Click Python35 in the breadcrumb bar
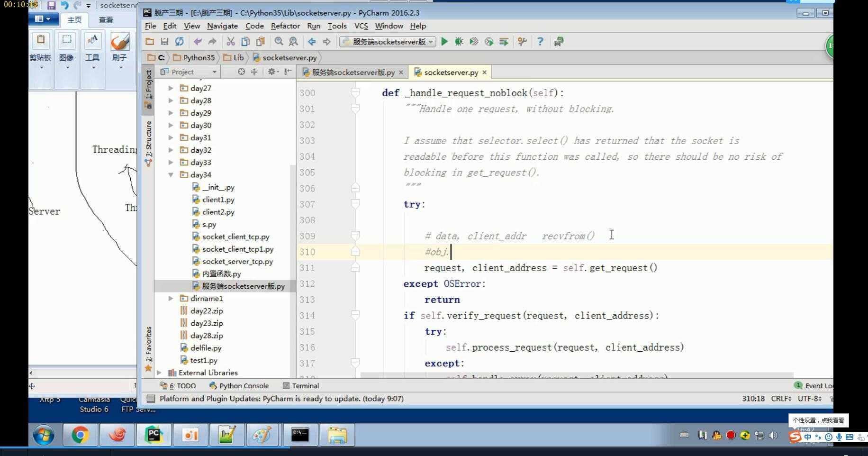Viewport: 868px width, 456px height. point(194,57)
